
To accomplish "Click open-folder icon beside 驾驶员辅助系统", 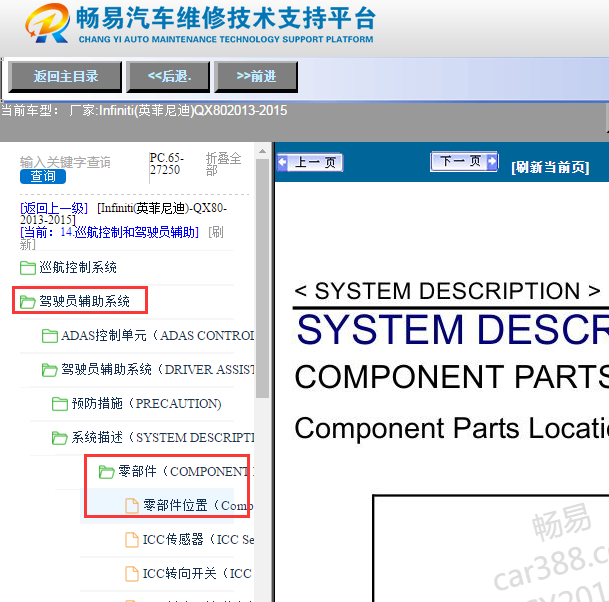I will click(28, 302).
